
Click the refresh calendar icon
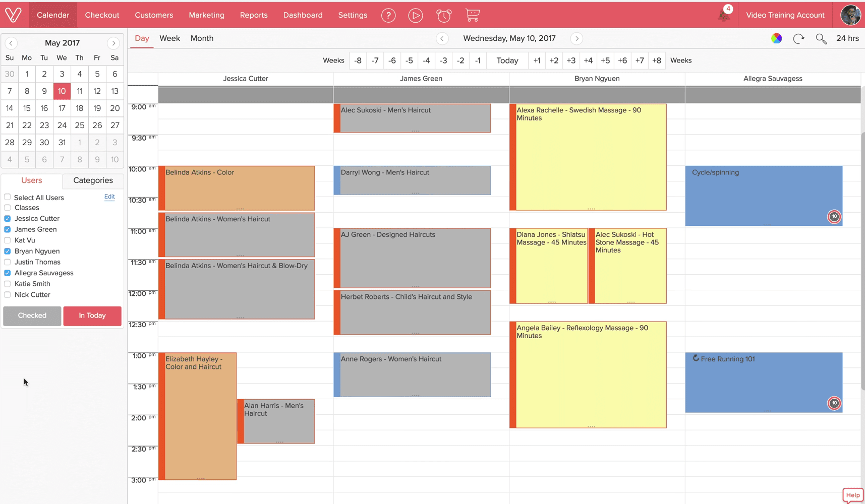click(798, 38)
